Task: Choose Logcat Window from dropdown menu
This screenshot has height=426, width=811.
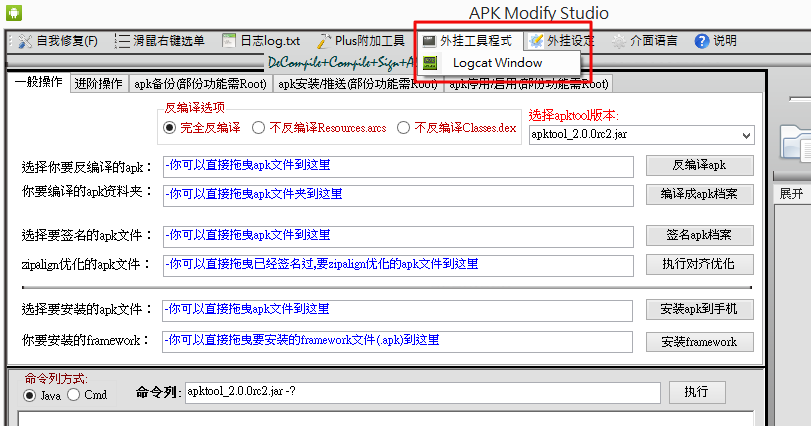Action: click(500, 63)
